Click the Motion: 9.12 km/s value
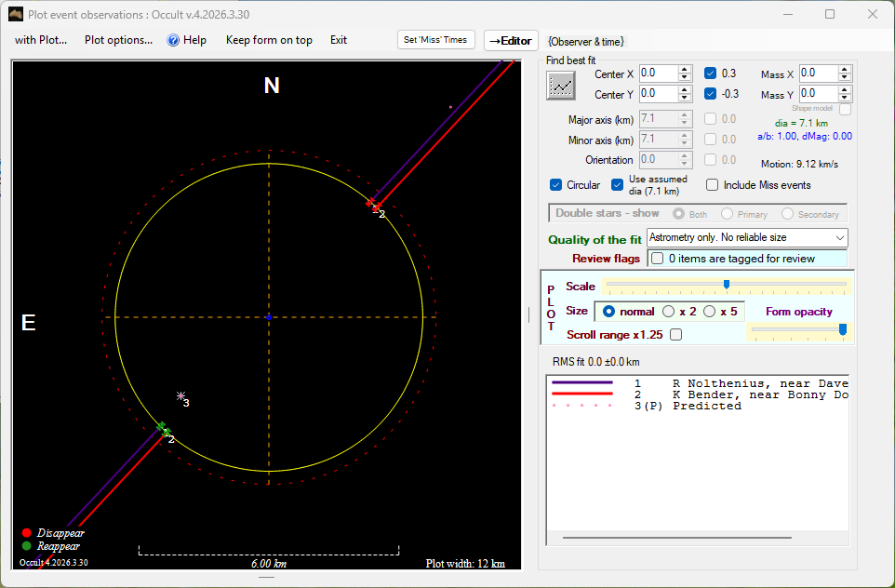The image size is (895, 588). [x=800, y=164]
